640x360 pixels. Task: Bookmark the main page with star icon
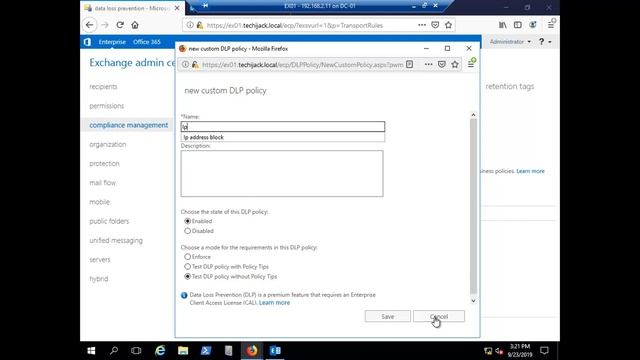tap(448, 25)
